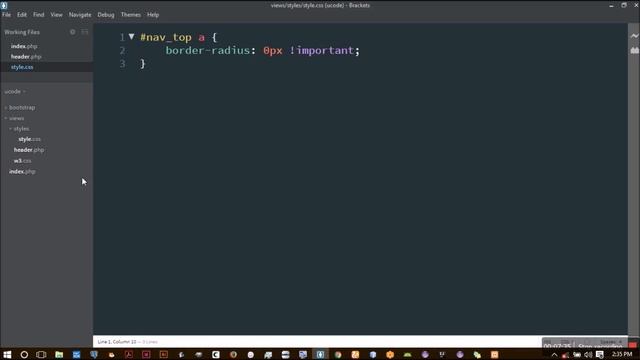
Task: Show hidden system tray icons
Action: point(554,355)
